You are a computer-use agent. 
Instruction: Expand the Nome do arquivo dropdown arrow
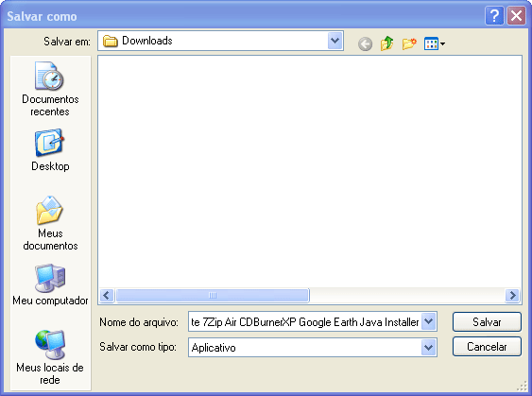coord(429,321)
